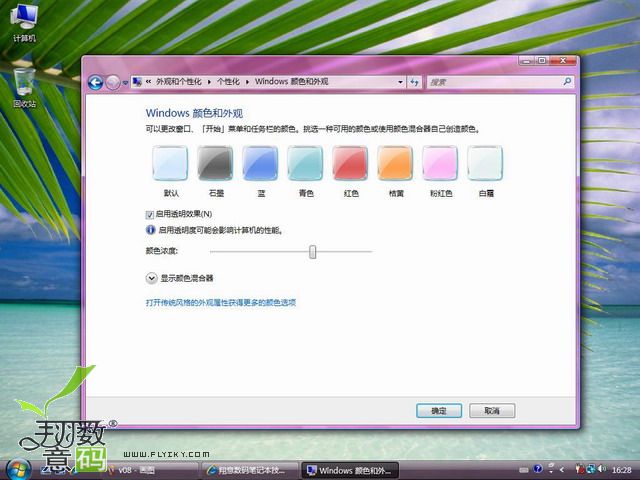Switch to v08 - 画图 taskbar button
The height and width of the screenshot is (480, 640).
point(151,470)
